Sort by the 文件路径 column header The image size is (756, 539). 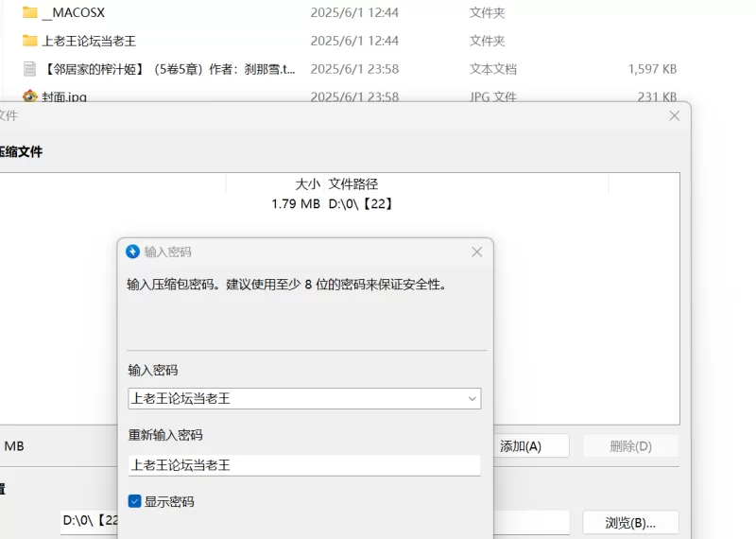point(353,183)
